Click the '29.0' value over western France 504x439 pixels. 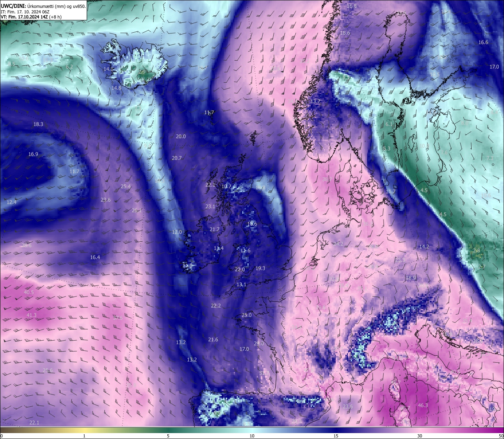(x=259, y=343)
